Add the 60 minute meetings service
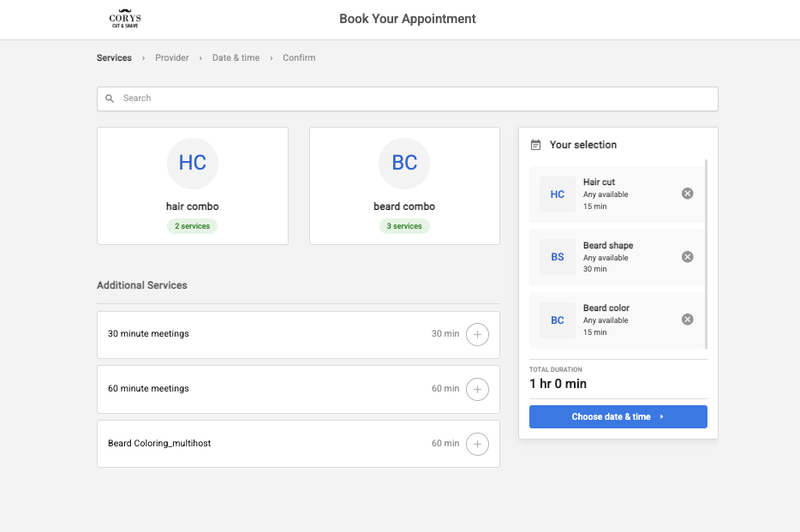800x532 pixels. 477,389
